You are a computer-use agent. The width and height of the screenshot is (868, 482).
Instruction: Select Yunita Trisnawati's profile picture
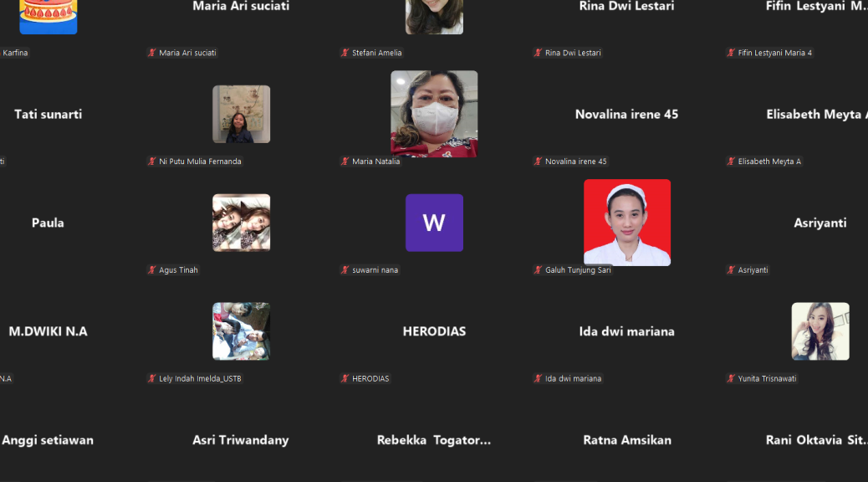pos(819,331)
